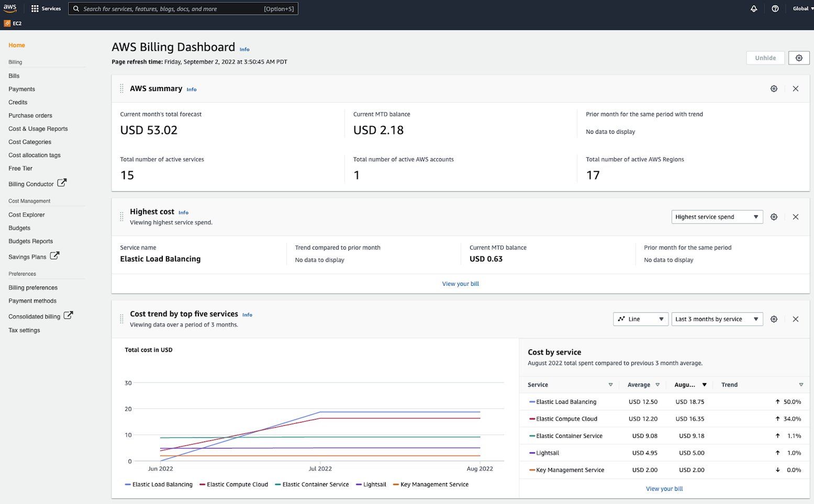The height and width of the screenshot is (504, 814).
Task: Open Billing Conductor via its external link icon
Action: (x=62, y=183)
